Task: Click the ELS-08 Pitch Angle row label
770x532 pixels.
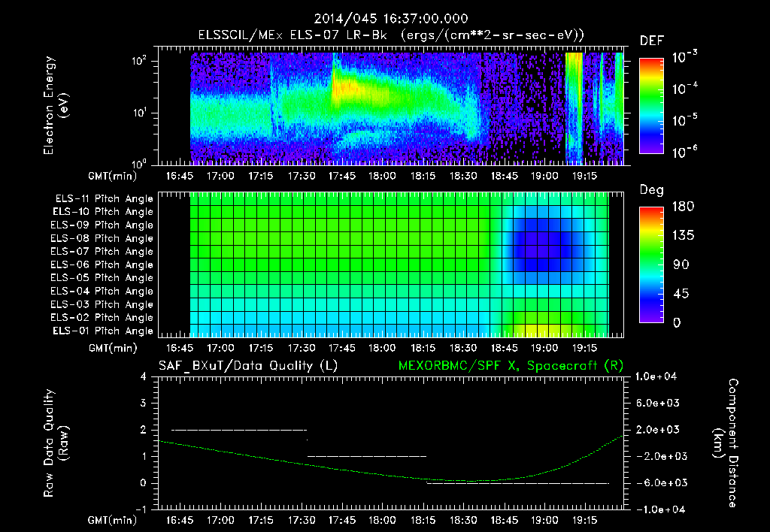Action: click(x=102, y=238)
